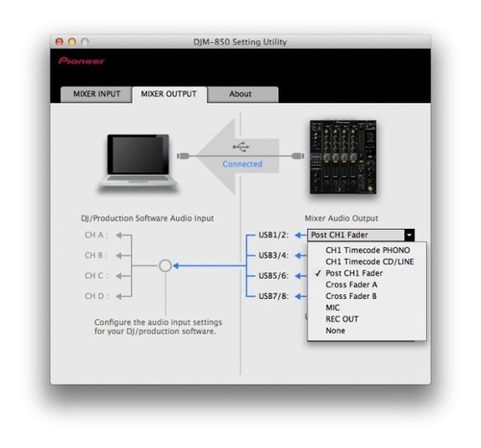Pick Cross Fader A from the menu
Viewport: 481px width, 448px height.
click(367, 285)
